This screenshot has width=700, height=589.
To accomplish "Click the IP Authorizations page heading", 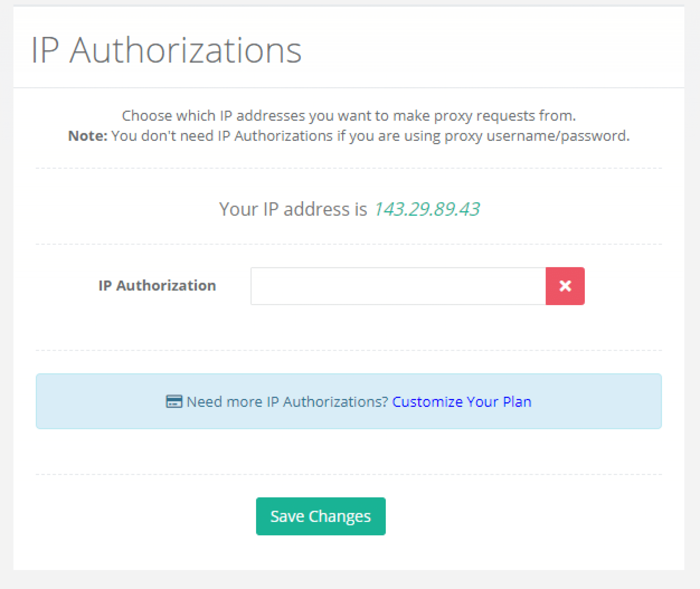I will click(x=166, y=51).
